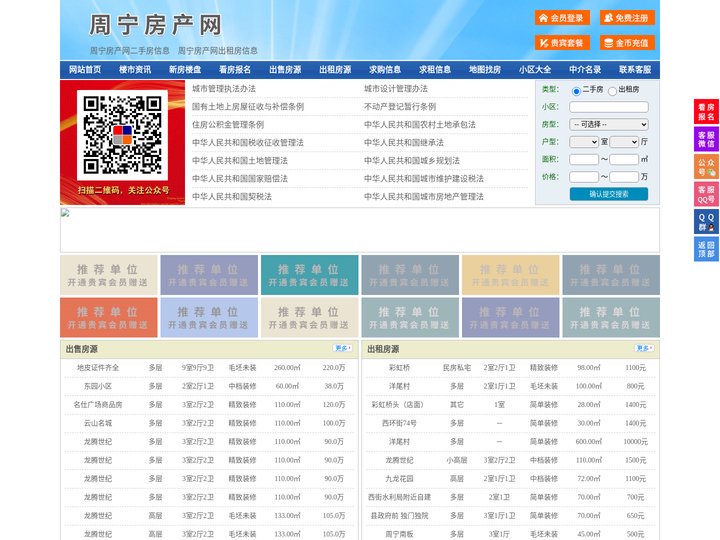Screen dimensions: 720x540
Task: Open the 联系客服 navigation item
Action: 635,70
